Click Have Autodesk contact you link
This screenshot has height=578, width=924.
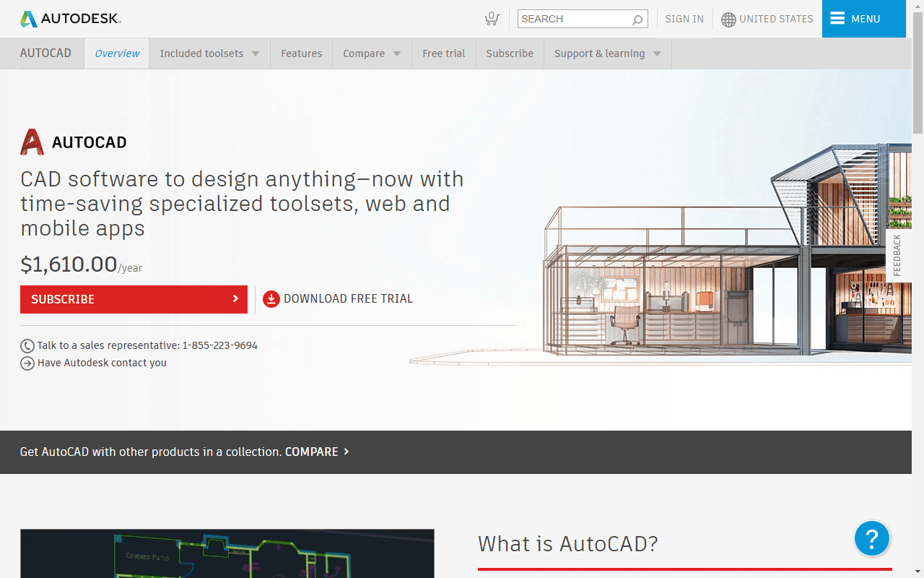coord(102,363)
